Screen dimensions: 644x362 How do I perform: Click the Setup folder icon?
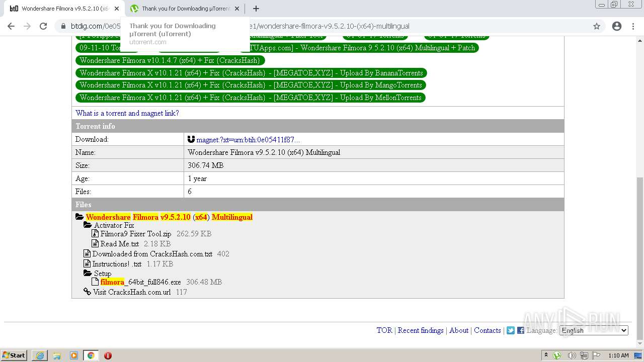click(88, 274)
